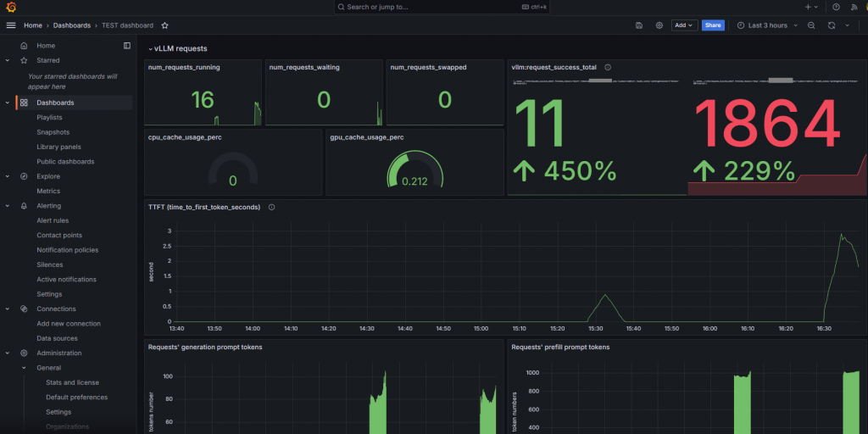The width and height of the screenshot is (868, 434).
Task: Star the TEST dashboard
Action: 165,25
